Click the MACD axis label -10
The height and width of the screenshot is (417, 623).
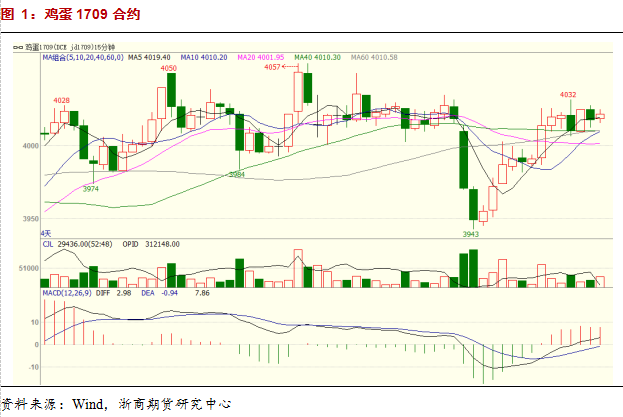(x=34, y=367)
